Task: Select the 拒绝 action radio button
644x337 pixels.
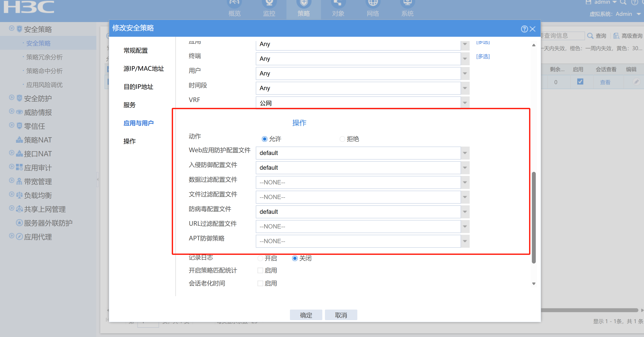Action: tap(342, 139)
